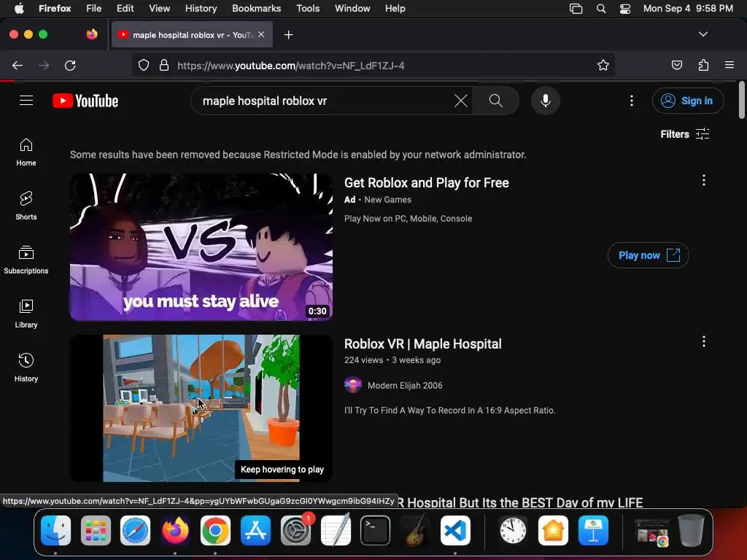
Task: Open the Tools menu
Action: [x=308, y=9]
